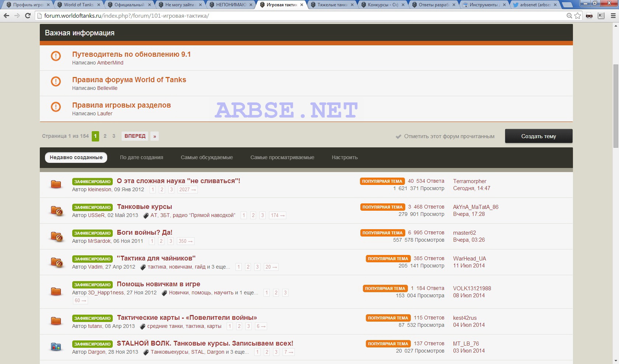Open the Chrome menu (three bars icon)

point(613,16)
